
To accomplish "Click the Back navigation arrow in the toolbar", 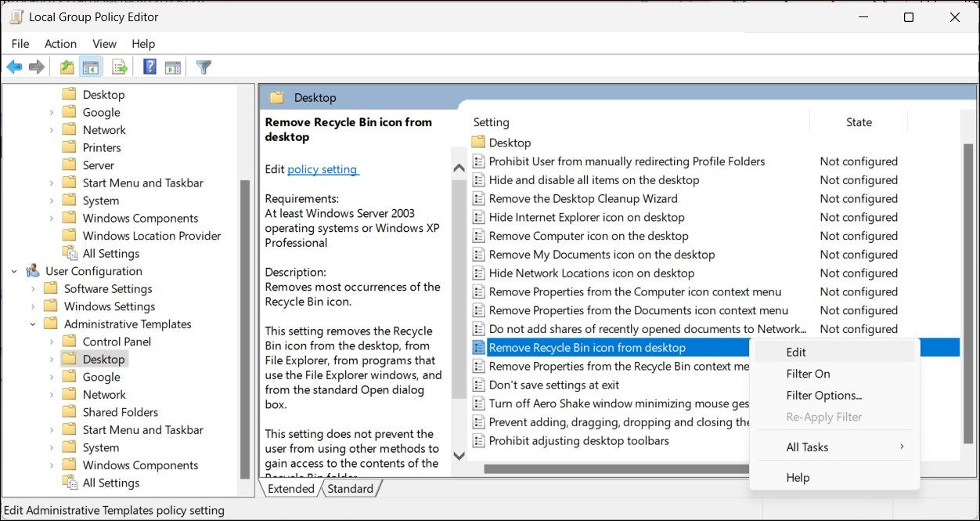I will 13,67.
